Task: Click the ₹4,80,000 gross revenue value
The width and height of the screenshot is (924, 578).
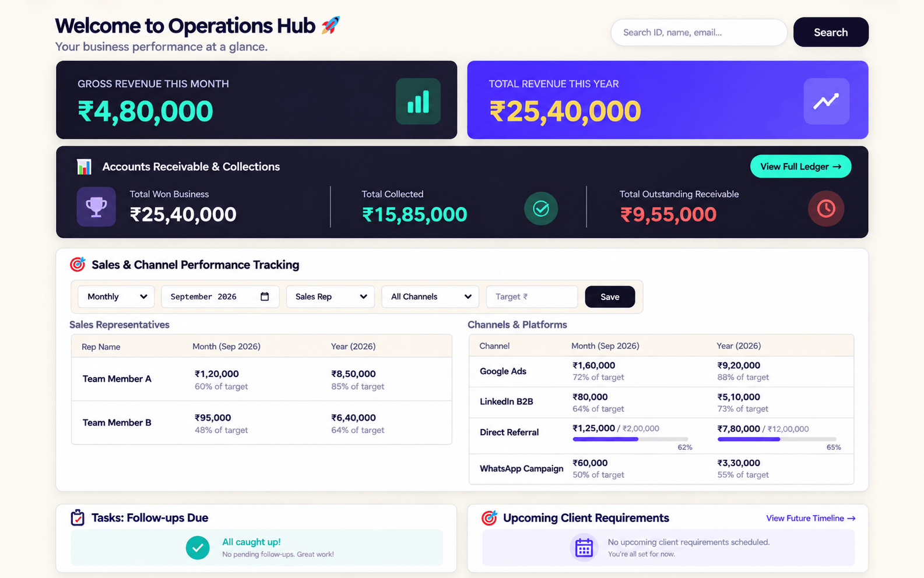Action: [145, 111]
